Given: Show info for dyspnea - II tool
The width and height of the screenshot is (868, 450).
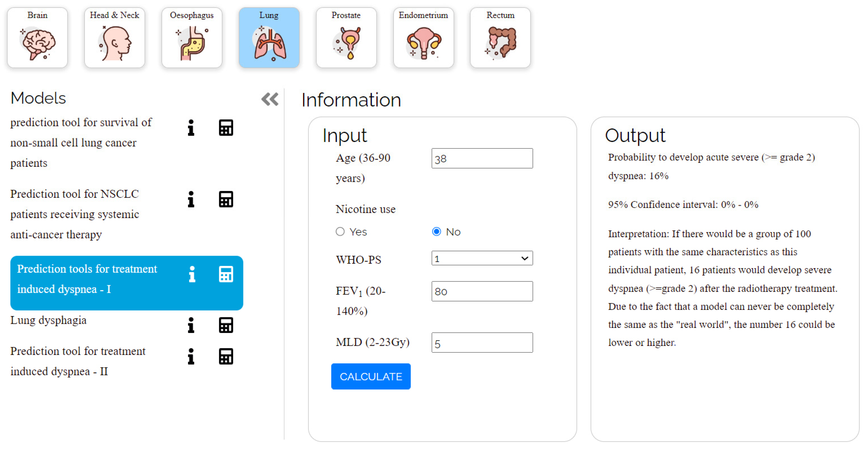Looking at the screenshot, I should tap(191, 356).
